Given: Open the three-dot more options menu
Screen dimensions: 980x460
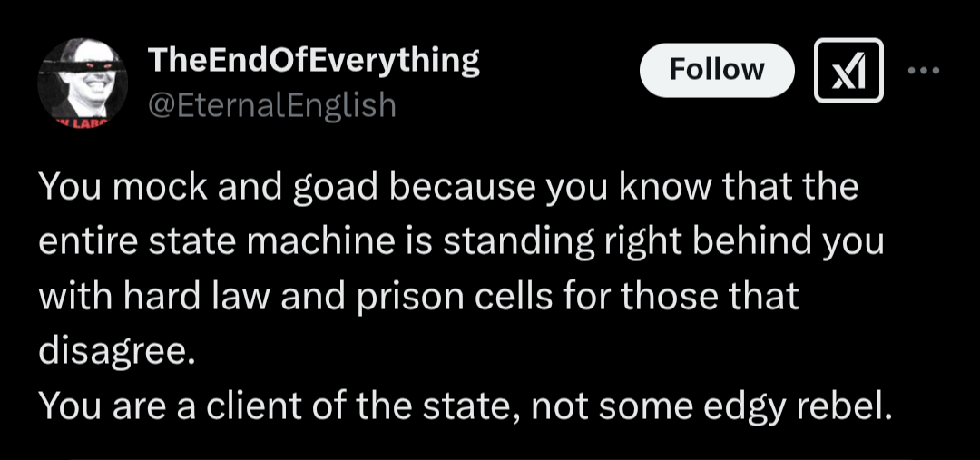Looking at the screenshot, I should click(924, 71).
